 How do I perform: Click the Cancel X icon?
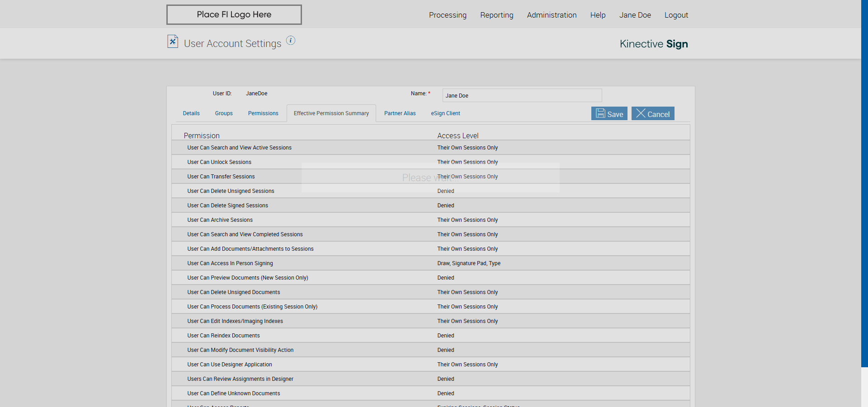click(641, 113)
